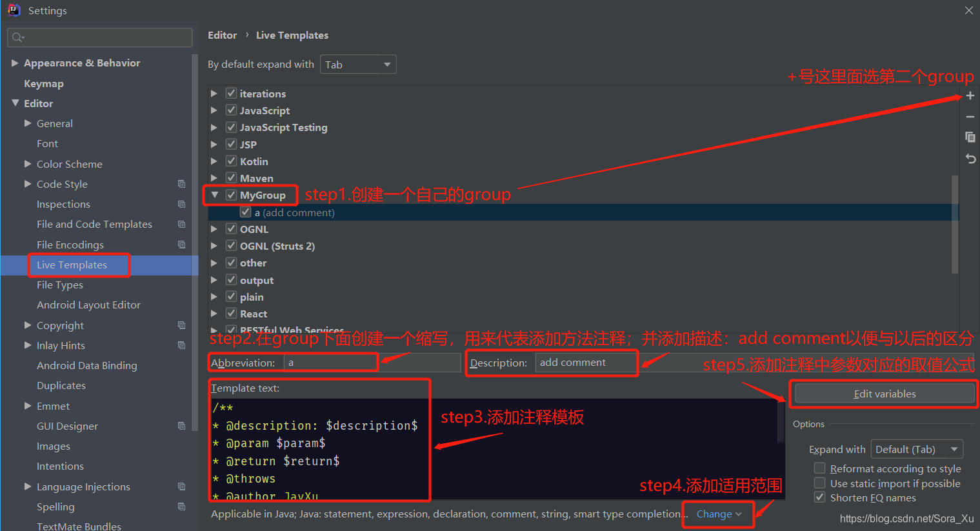Click project-level icon next to Inspections
This screenshot has height=531, width=980.
click(181, 204)
